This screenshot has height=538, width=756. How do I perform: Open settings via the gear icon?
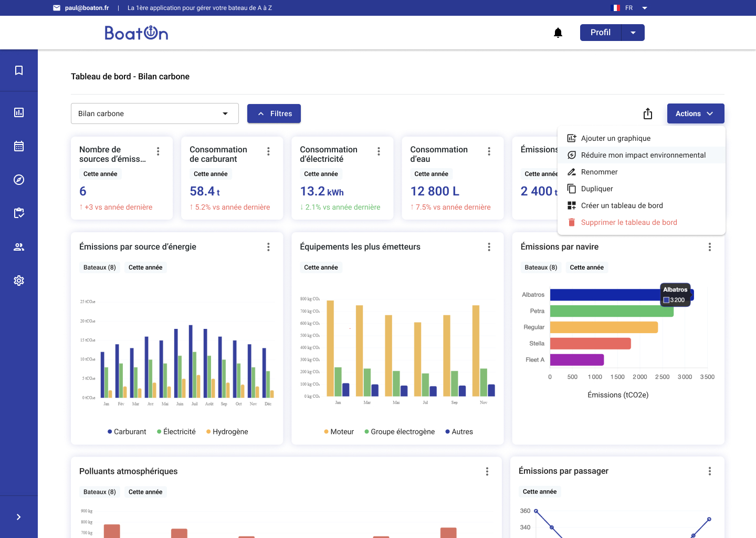pyautogui.click(x=19, y=280)
